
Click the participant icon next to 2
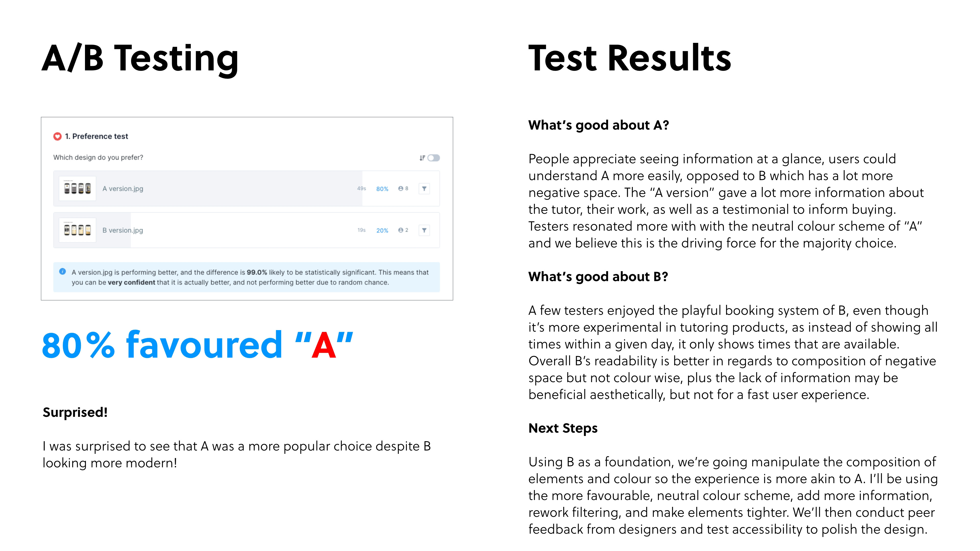click(x=401, y=230)
